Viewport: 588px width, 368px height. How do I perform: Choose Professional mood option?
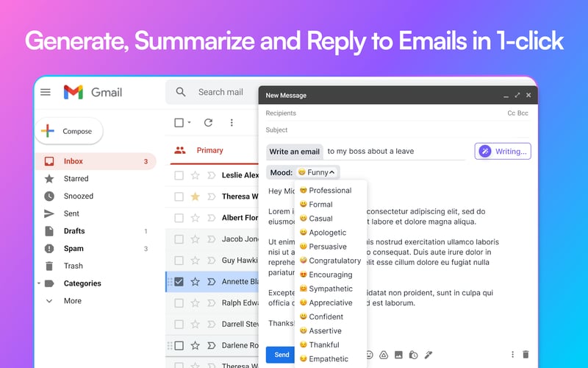(x=326, y=191)
